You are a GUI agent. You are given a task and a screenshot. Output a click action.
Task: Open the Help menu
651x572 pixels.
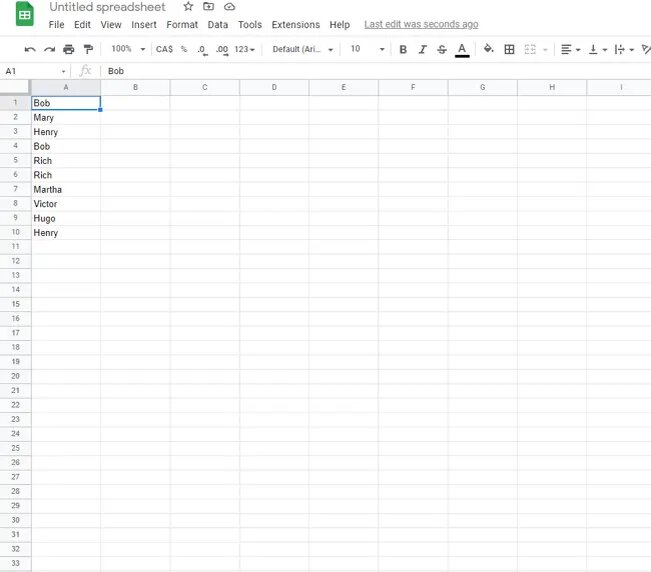pos(340,24)
